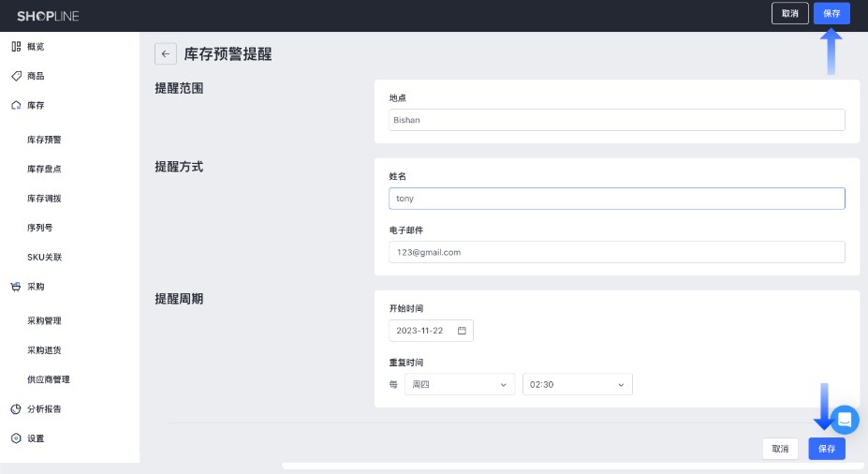Open the chat support bubble icon
Screen dimensions: 868x474
[x=845, y=419]
